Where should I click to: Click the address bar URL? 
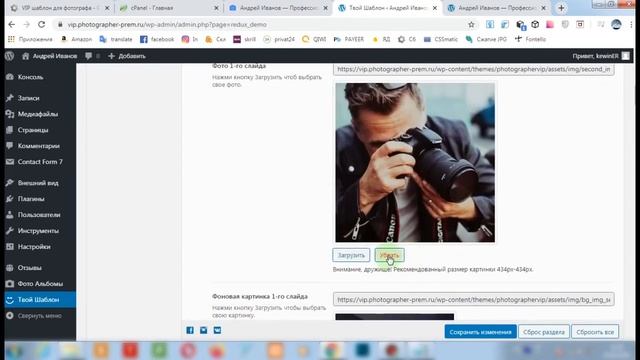[167, 24]
